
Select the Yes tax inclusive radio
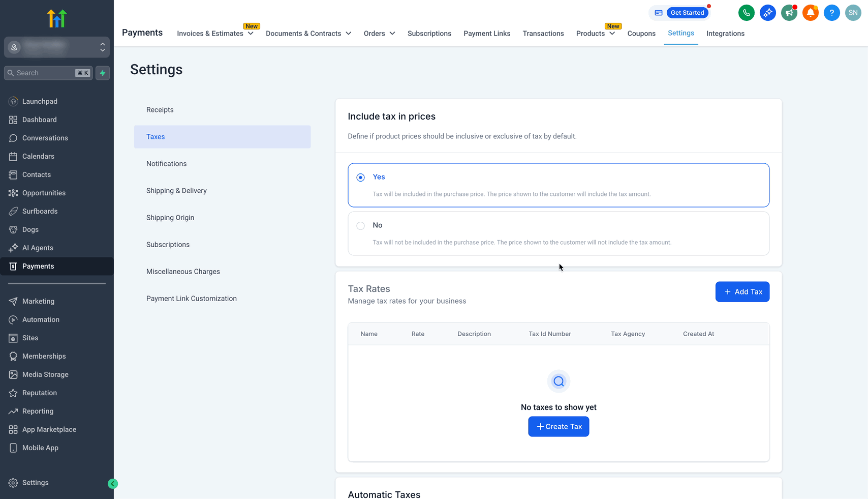pyautogui.click(x=360, y=178)
